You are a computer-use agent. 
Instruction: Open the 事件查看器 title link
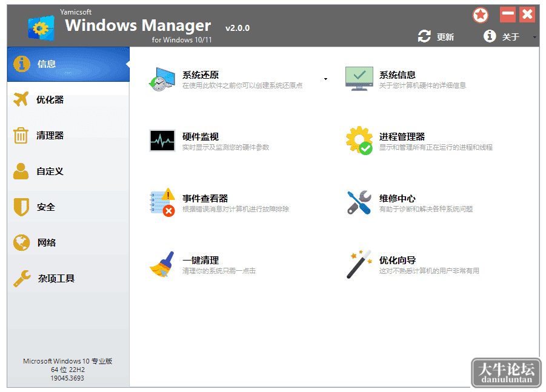pos(205,199)
